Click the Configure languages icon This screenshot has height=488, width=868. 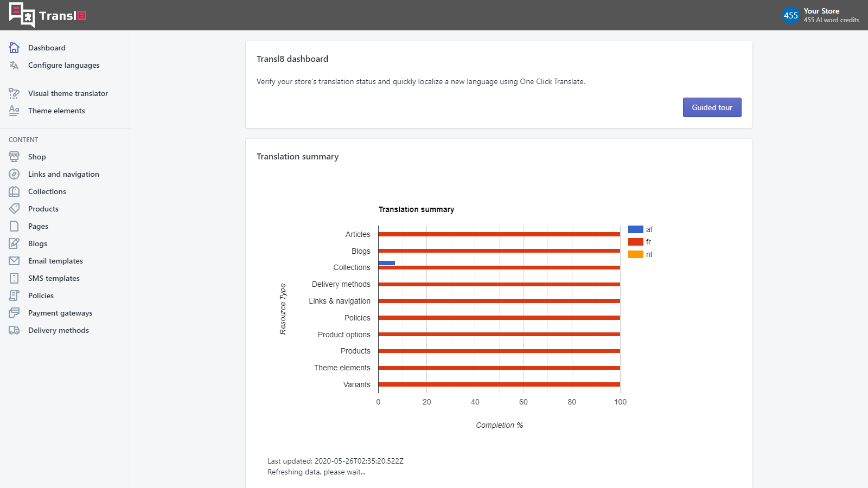[14, 65]
